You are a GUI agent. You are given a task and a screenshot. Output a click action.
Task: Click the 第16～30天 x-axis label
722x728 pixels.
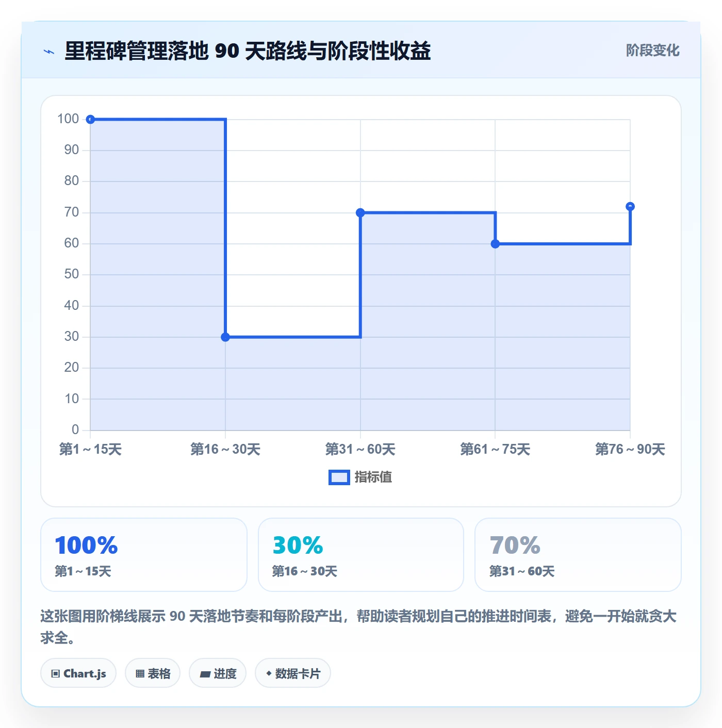point(225,450)
